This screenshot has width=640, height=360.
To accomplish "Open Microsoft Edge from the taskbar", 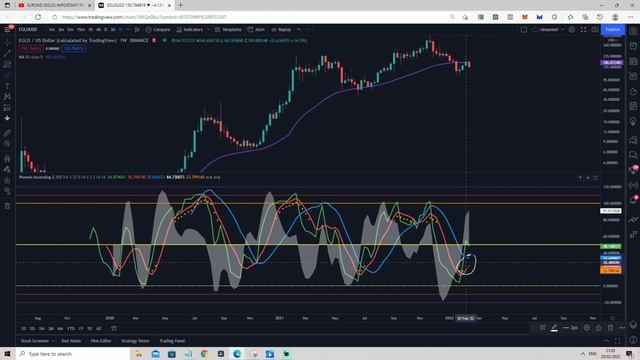I will (237, 354).
